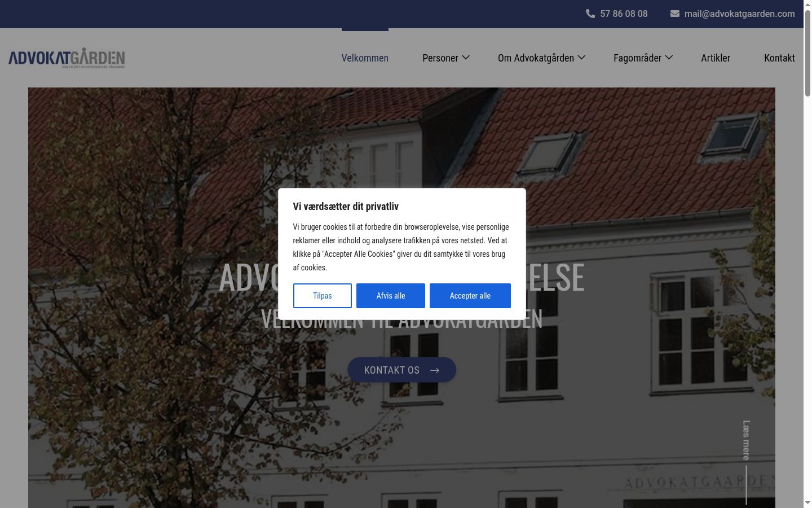This screenshot has height=508, width=812.
Task: Click Afvis alle to reject cookies
Action: pos(391,296)
